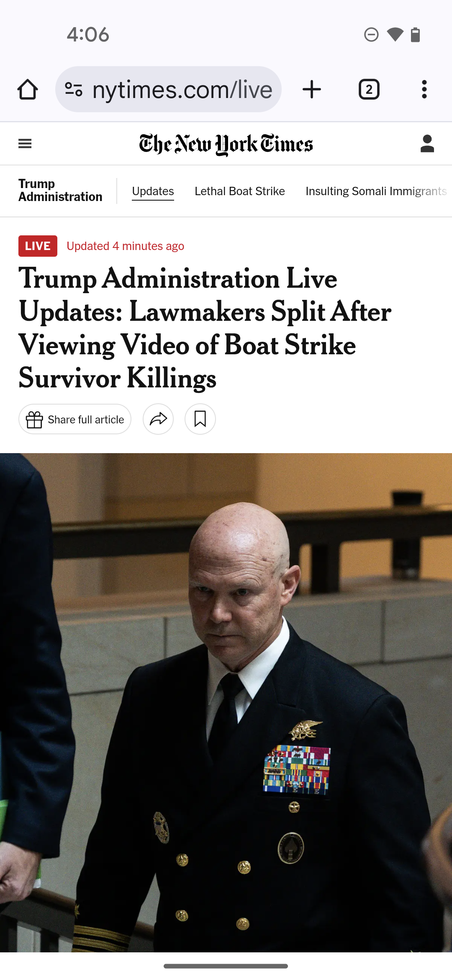Screen dimensions: 452x980
Task: Open the NYT hamburger sections menu
Action: [25, 144]
